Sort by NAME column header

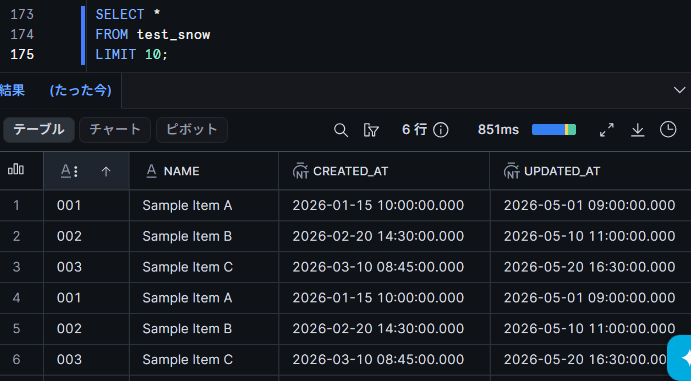click(182, 171)
